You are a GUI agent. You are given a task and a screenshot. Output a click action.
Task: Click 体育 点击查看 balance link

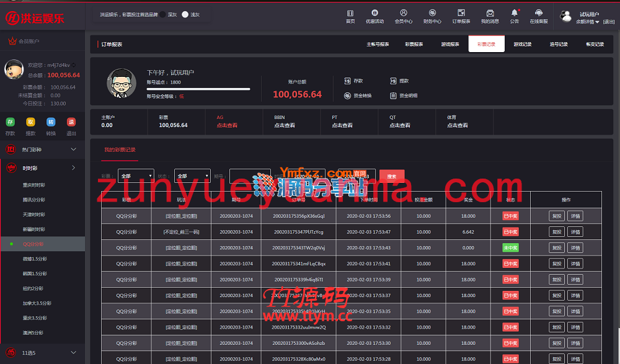458,125
